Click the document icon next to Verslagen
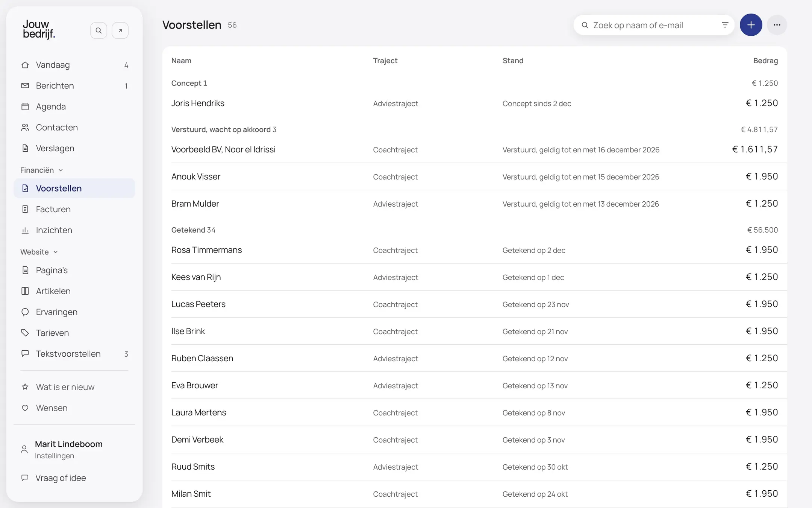 pos(25,148)
